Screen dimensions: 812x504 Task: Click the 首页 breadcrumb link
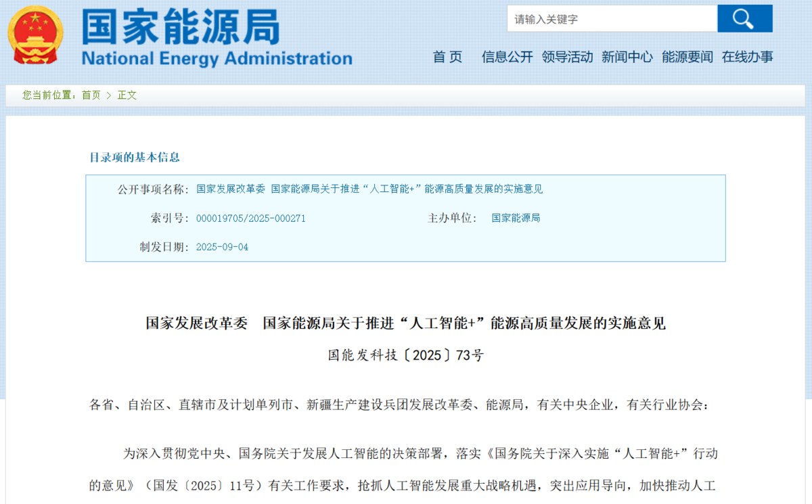click(91, 95)
